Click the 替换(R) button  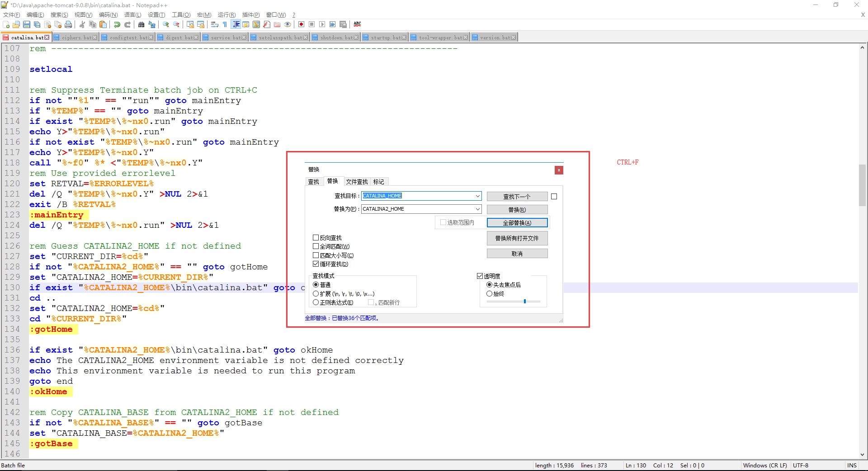point(517,210)
